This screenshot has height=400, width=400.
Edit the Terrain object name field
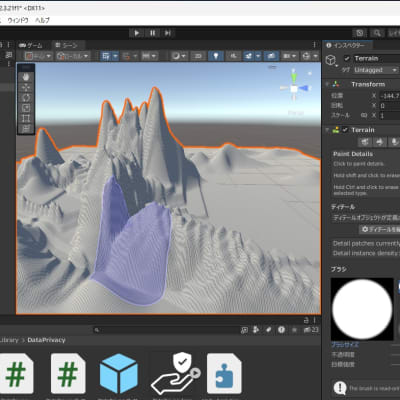point(376,58)
